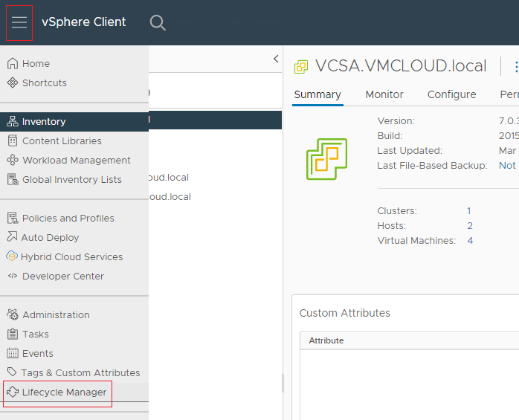This screenshot has width=519, height=420.
Task: Click the Virtual Machines count link
Action: click(x=470, y=240)
